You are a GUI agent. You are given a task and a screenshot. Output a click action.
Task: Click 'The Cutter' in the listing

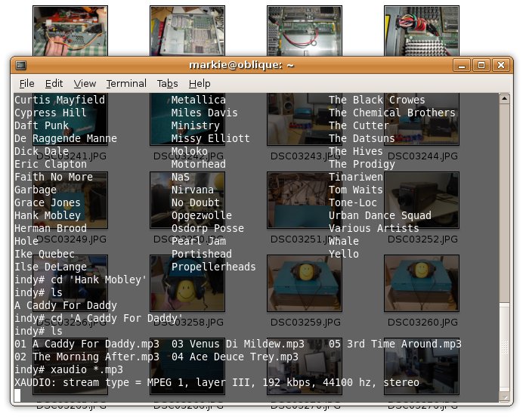pos(359,125)
